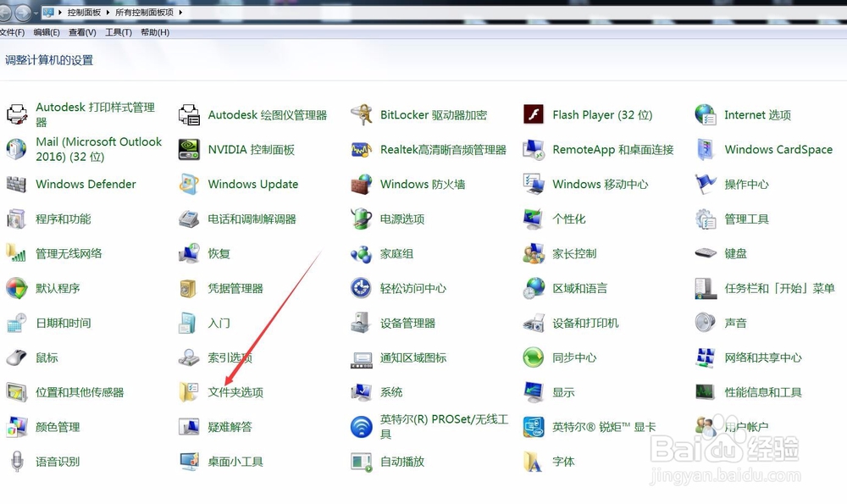847x504 pixels.
Task: Open the 设备管理器 icon
Action: (x=361, y=323)
